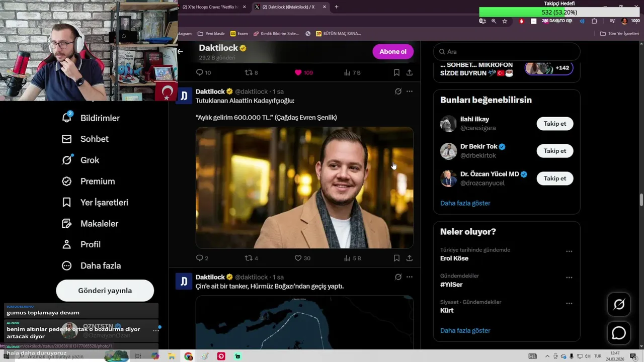Go to Profil in sidebar
The width and height of the screenshot is (644, 362).
point(81,244)
